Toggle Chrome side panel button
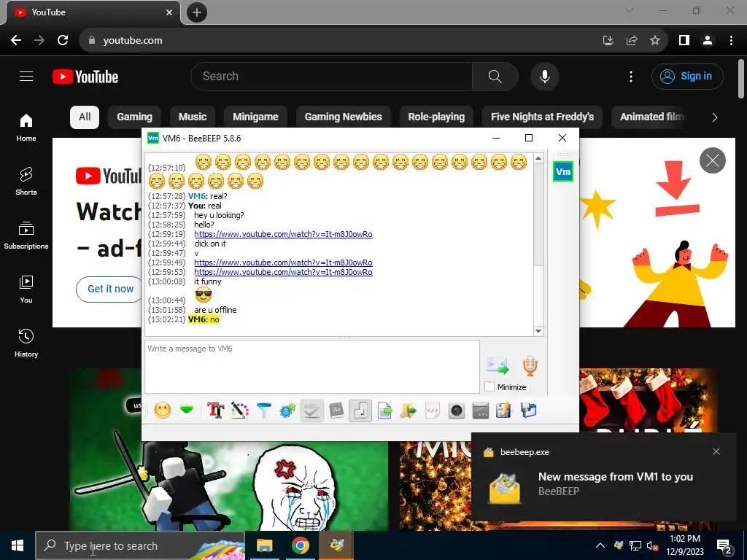This screenshot has width=747, height=560. [684, 41]
